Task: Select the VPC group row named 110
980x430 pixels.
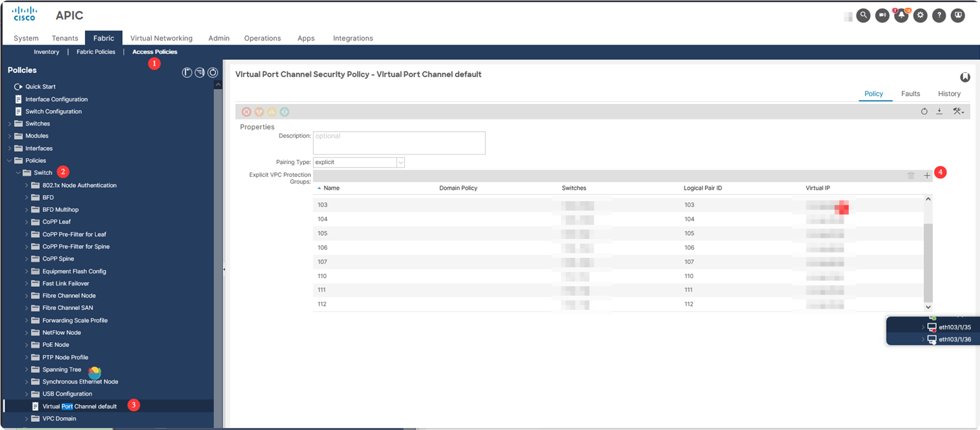Action: [618, 276]
